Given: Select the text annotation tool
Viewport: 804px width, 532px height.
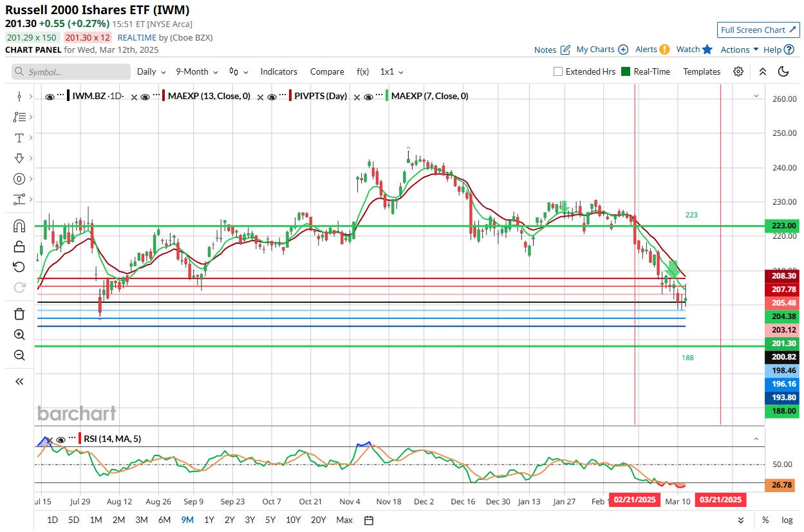Looking at the screenshot, I should 19,138.
